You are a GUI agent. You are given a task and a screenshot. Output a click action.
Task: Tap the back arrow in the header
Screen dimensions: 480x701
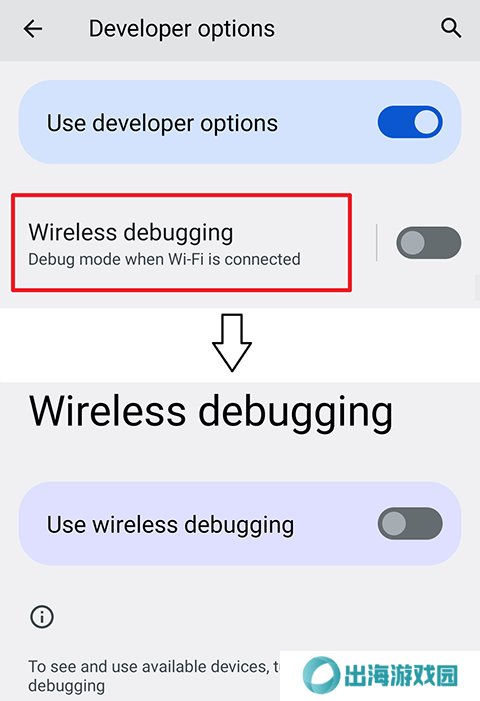(33, 29)
